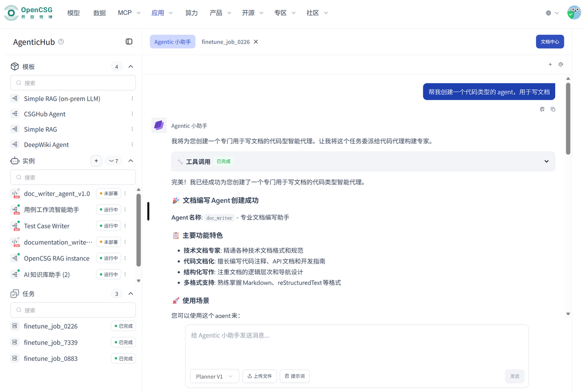The image size is (584, 392).
Task: Expand the 工具调用 tool call details
Action: click(546, 161)
